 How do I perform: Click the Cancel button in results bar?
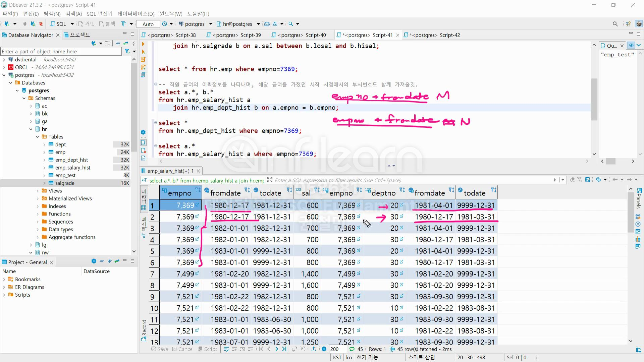point(183,349)
